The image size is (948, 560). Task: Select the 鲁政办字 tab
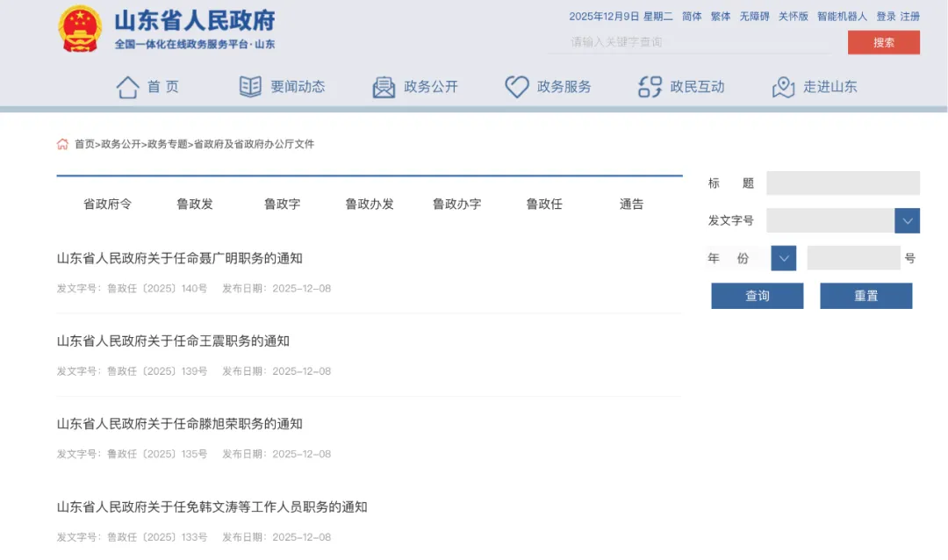click(x=456, y=204)
